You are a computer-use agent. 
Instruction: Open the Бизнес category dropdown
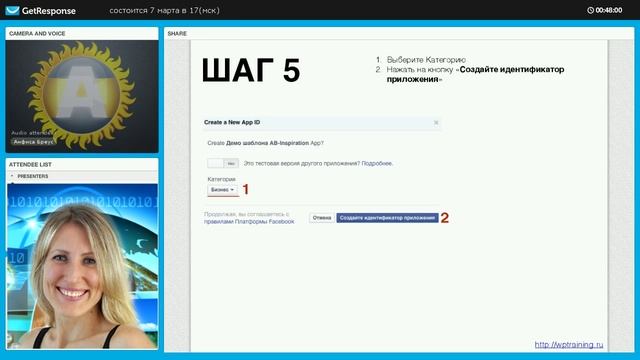(x=222, y=190)
